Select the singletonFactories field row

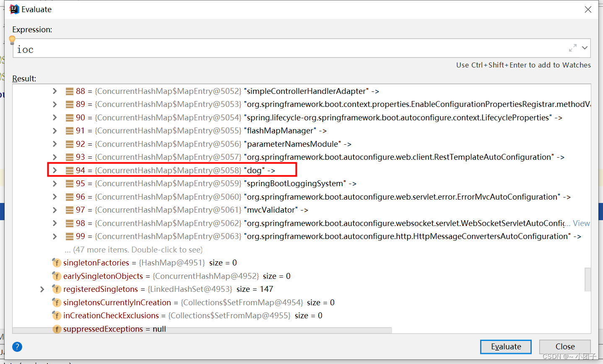pos(144,263)
